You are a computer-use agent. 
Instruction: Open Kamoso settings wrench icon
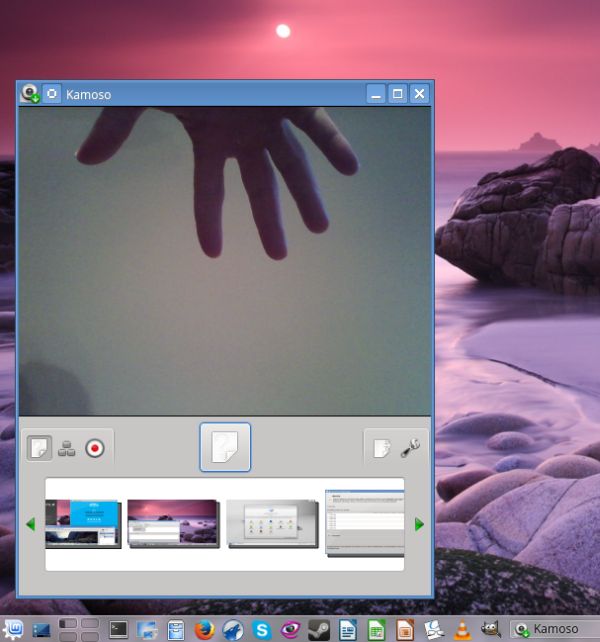coord(410,448)
